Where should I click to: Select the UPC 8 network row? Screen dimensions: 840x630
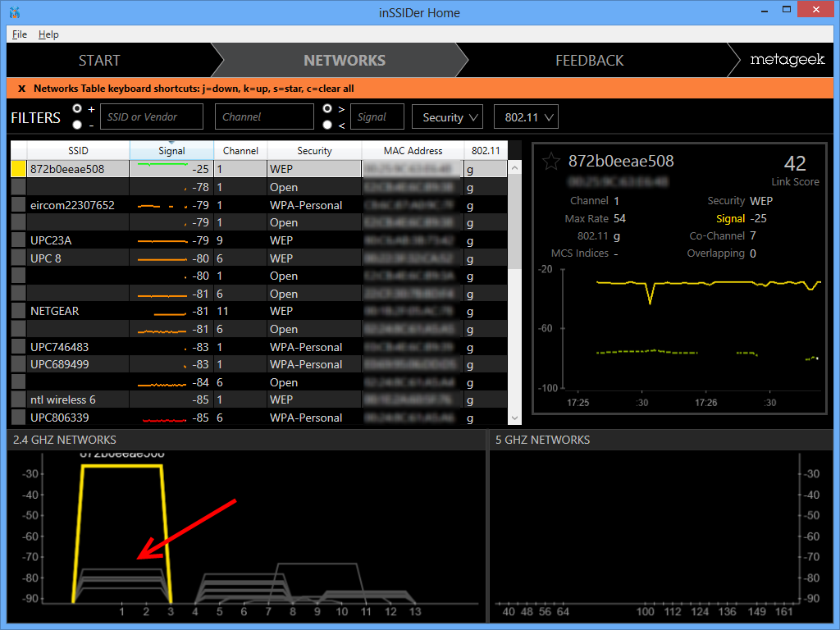(258, 258)
